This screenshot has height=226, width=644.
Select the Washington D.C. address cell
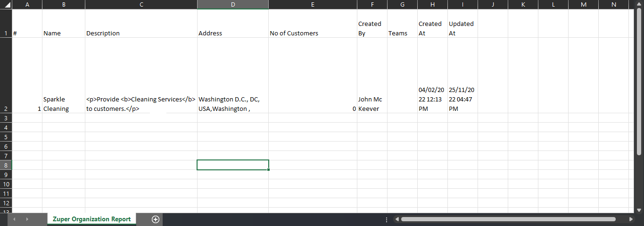click(x=233, y=104)
